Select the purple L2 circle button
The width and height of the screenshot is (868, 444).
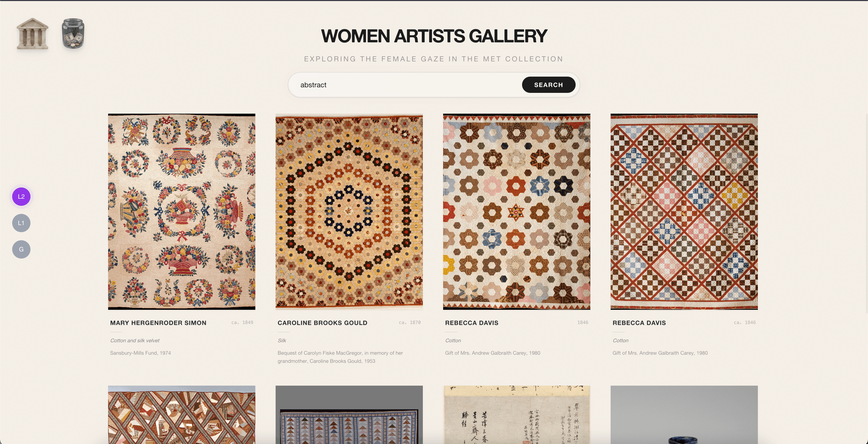pyautogui.click(x=21, y=196)
